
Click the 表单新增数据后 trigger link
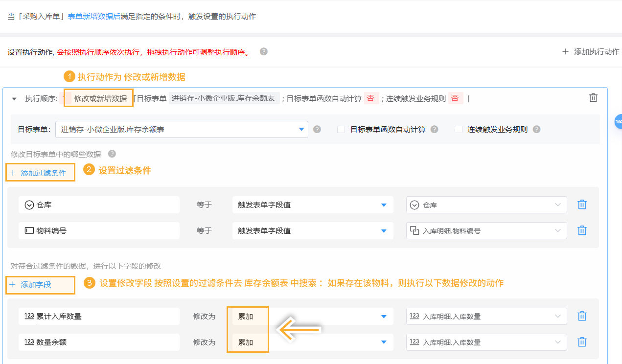pos(94,16)
